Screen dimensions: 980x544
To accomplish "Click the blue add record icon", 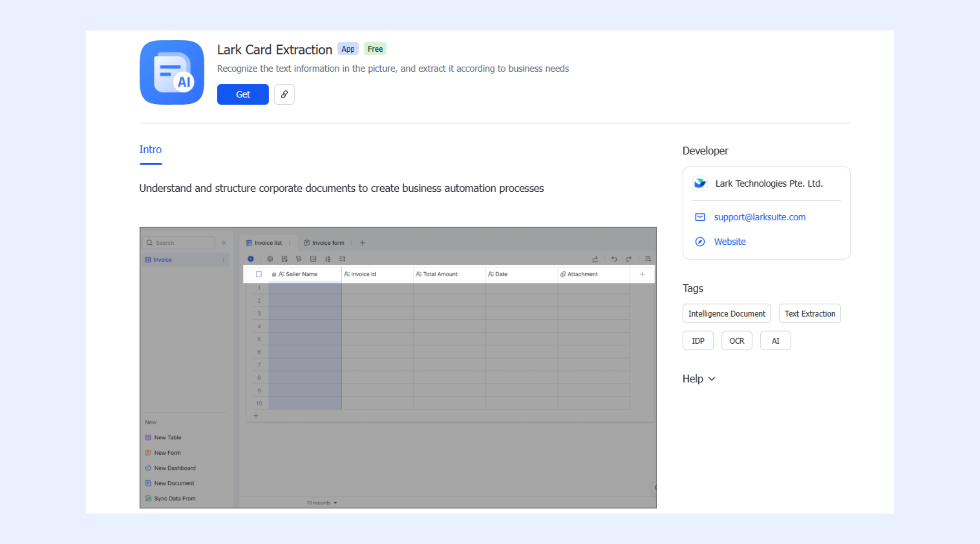I will click(x=250, y=259).
